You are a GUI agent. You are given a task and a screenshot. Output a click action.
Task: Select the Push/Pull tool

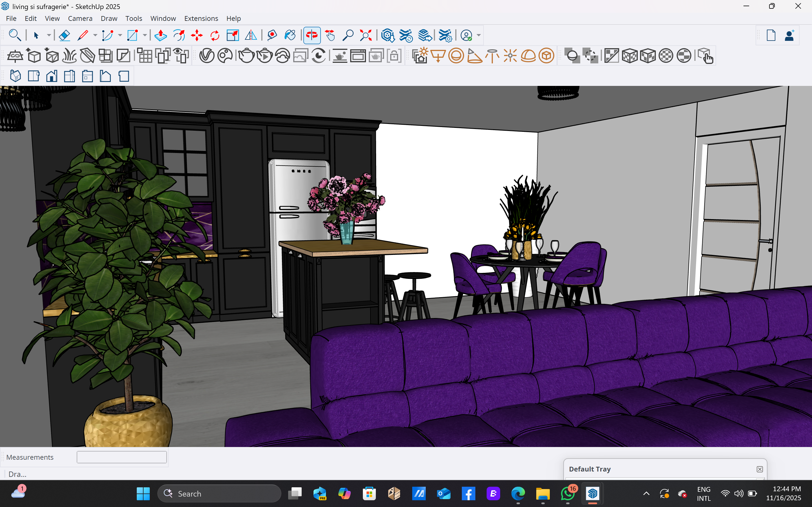[161, 35]
